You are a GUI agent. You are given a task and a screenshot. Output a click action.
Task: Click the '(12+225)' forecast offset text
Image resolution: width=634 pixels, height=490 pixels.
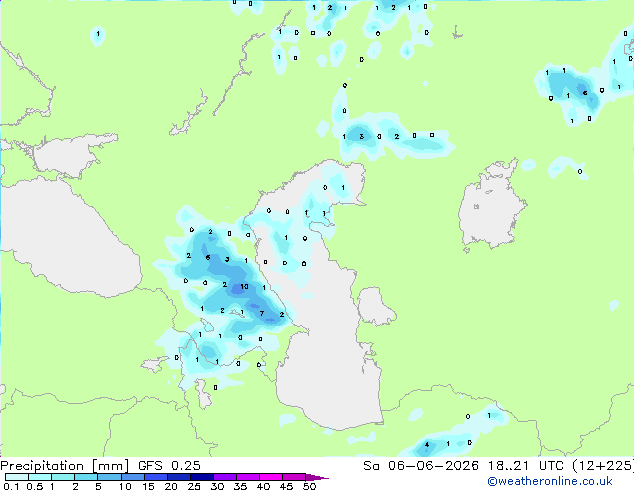coord(603,466)
